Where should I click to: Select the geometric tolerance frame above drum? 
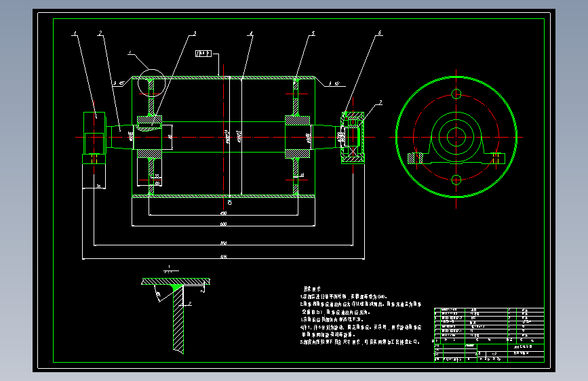203,54
